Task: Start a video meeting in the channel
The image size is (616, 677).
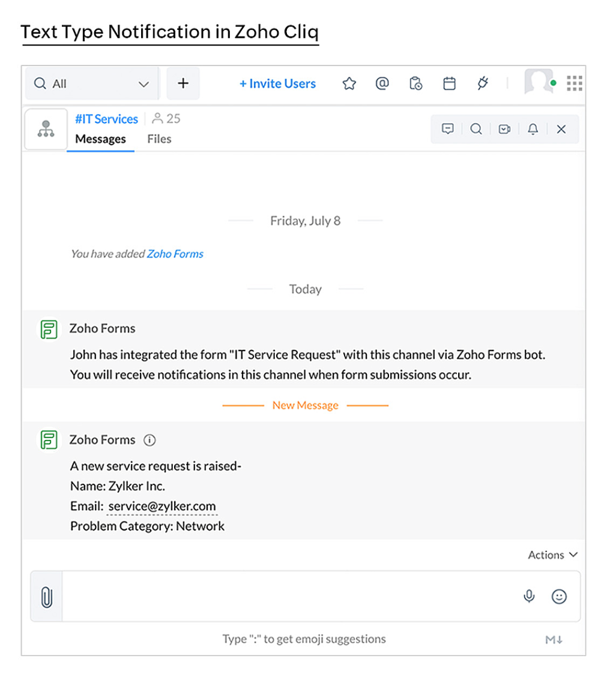Action: (x=504, y=129)
